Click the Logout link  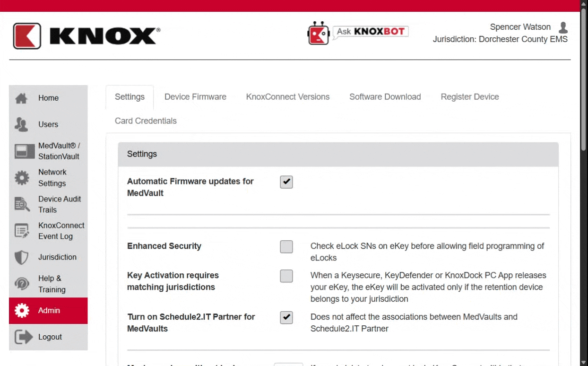coord(48,337)
